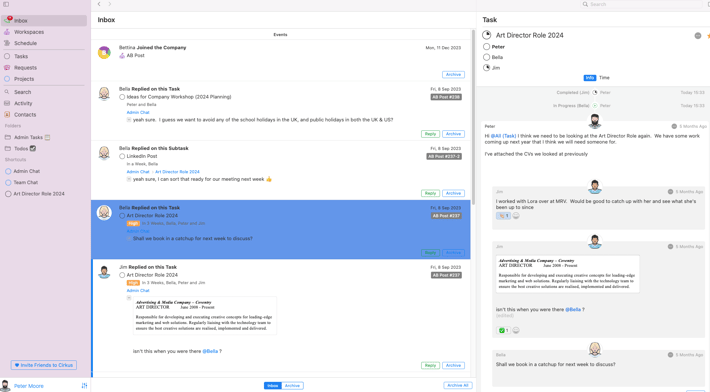Open CV attachment thumbnail in Jim's inbox reply
This screenshot has height=392, width=710.
click(205, 316)
